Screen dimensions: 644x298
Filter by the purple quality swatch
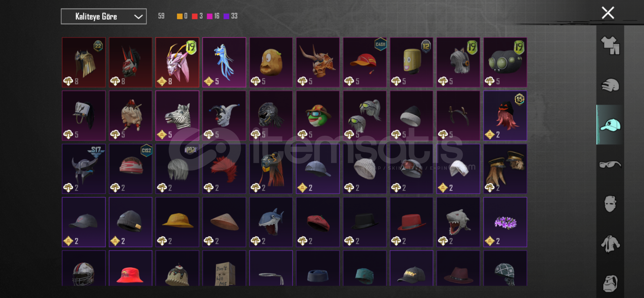[226, 16]
